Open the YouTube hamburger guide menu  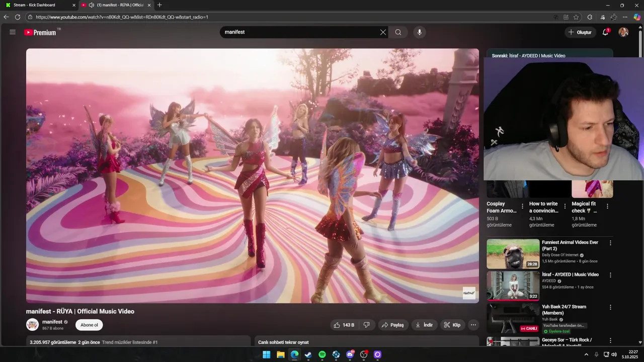pyautogui.click(x=13, y=32)
